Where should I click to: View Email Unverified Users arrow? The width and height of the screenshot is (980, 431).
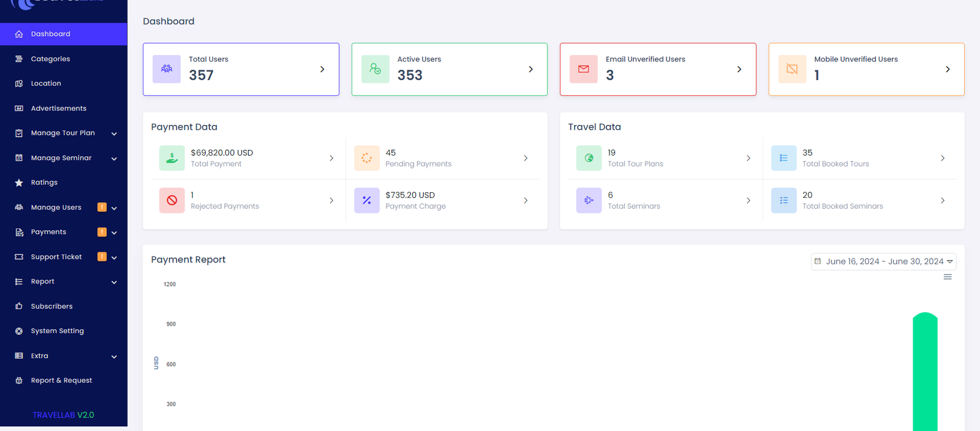coord(739,69)
